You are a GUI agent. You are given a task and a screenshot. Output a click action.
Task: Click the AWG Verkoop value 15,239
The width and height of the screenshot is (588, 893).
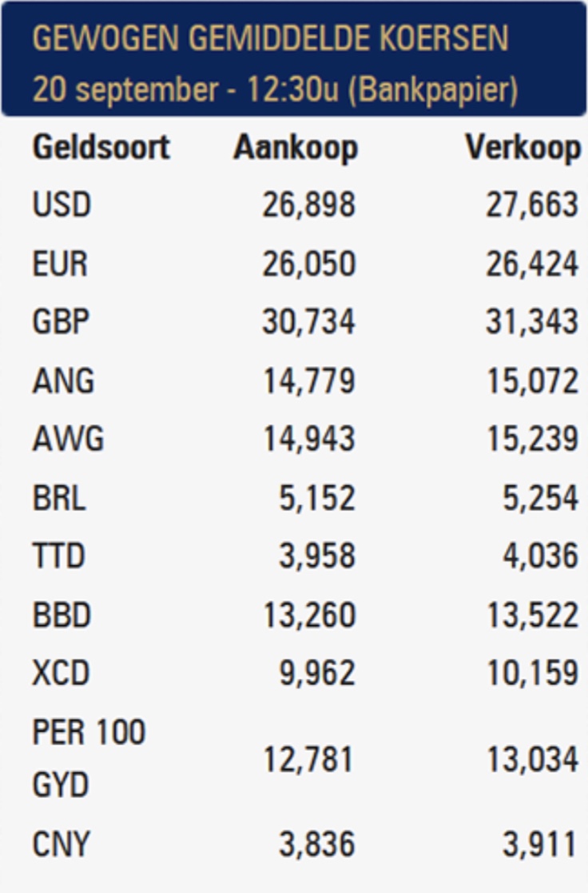pyautogui.click(x=532, y=440)
